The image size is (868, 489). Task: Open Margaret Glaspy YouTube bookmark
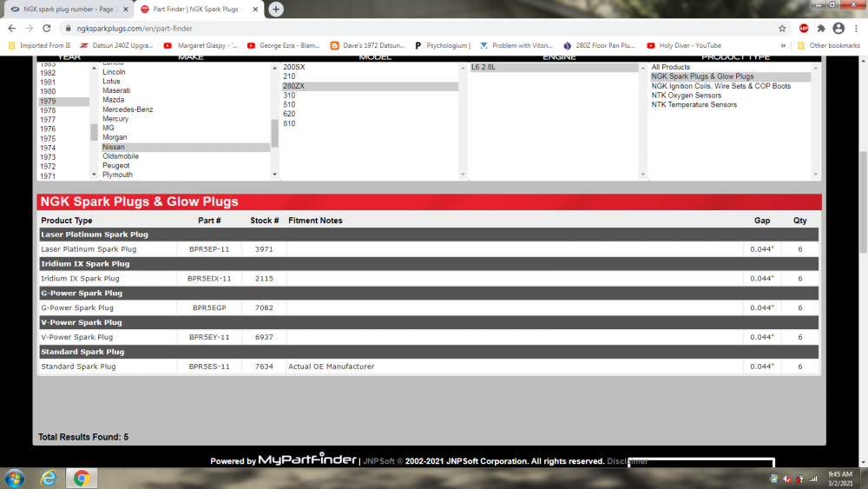click(201, 45)
